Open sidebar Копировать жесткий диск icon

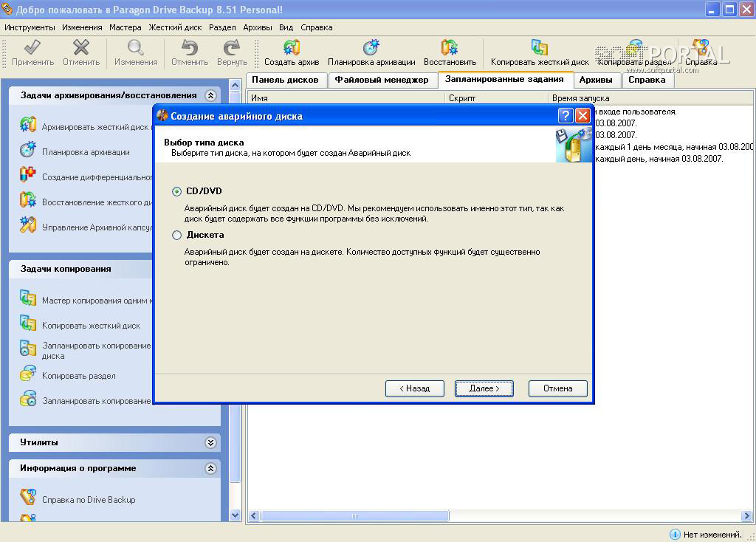click(28, 323)
